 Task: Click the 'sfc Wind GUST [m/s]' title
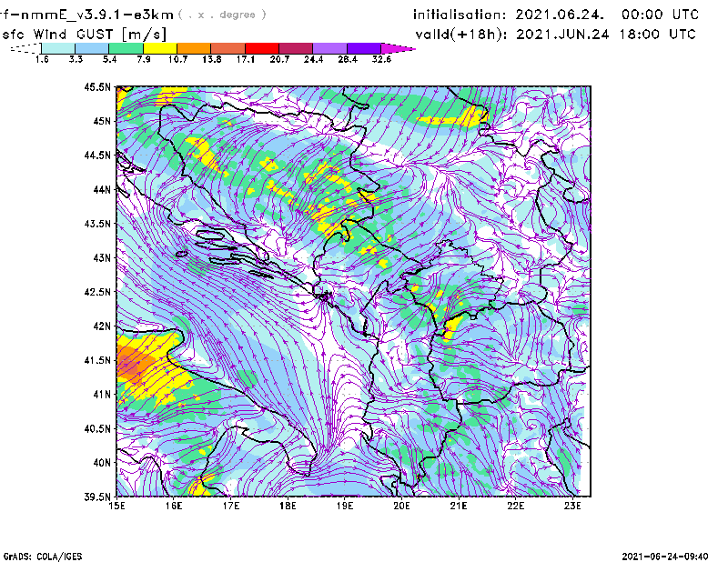[x=84, y=35]
